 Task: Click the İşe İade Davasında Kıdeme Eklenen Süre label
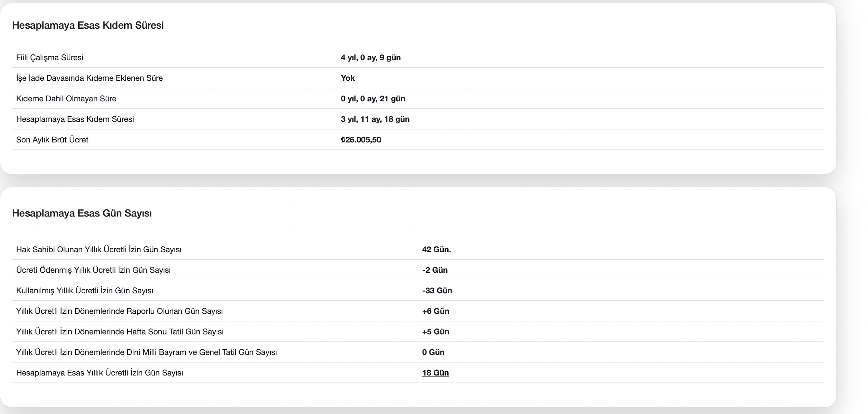tap(89, 78)
